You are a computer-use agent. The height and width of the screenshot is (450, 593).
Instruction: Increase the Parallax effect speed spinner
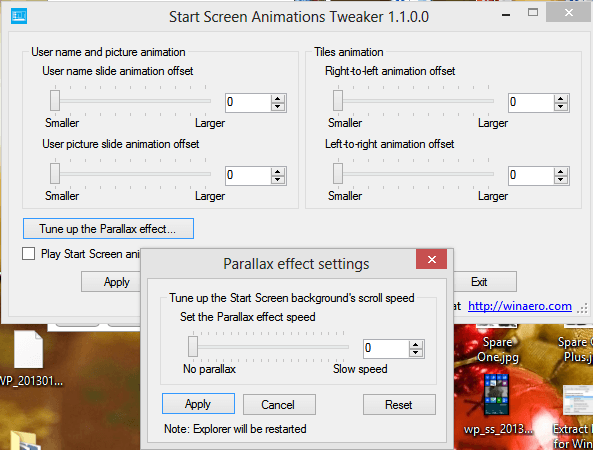(416, 344)
